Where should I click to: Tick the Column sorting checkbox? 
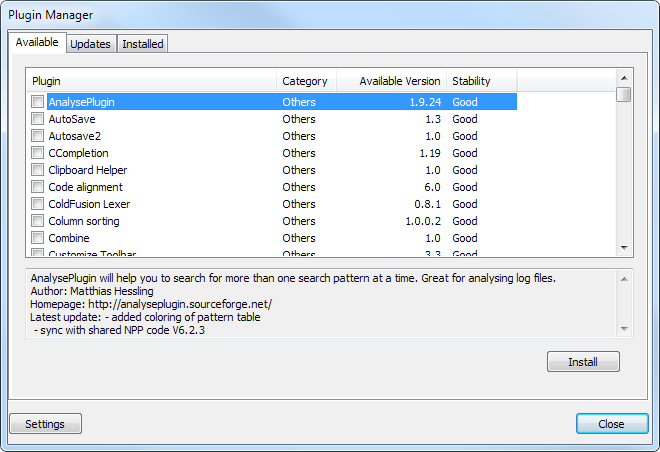tap(37, 221)
